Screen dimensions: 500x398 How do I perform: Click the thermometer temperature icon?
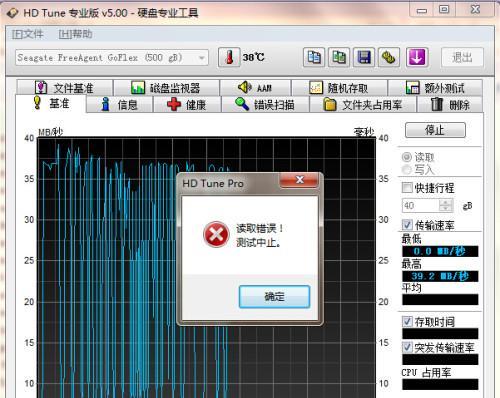[229, 58]
